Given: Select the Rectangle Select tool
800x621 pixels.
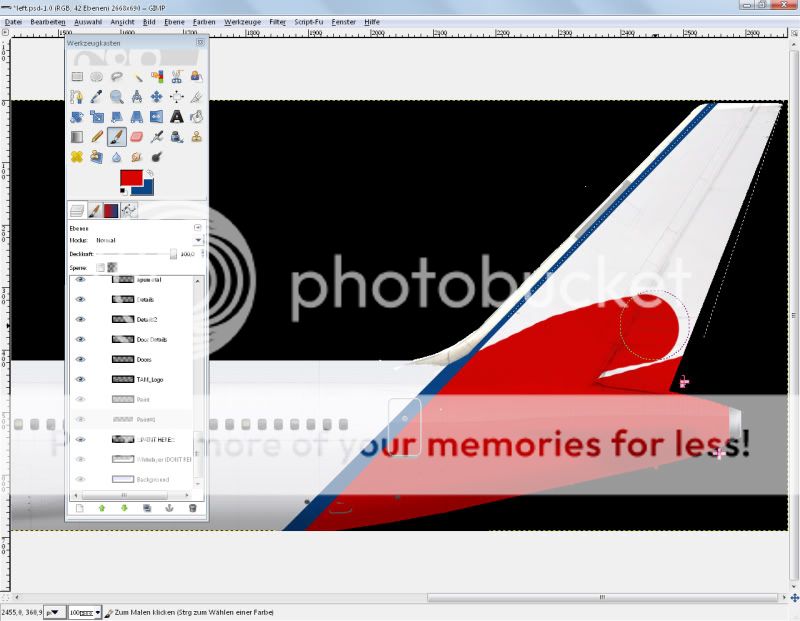Looking at the screenshot, I should point(77,77).
